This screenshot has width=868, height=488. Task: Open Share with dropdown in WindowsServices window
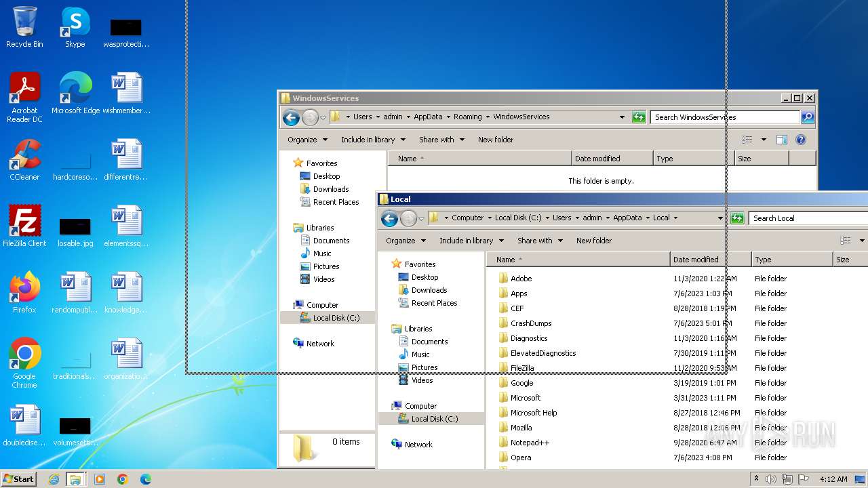click(x=441, y=140)
